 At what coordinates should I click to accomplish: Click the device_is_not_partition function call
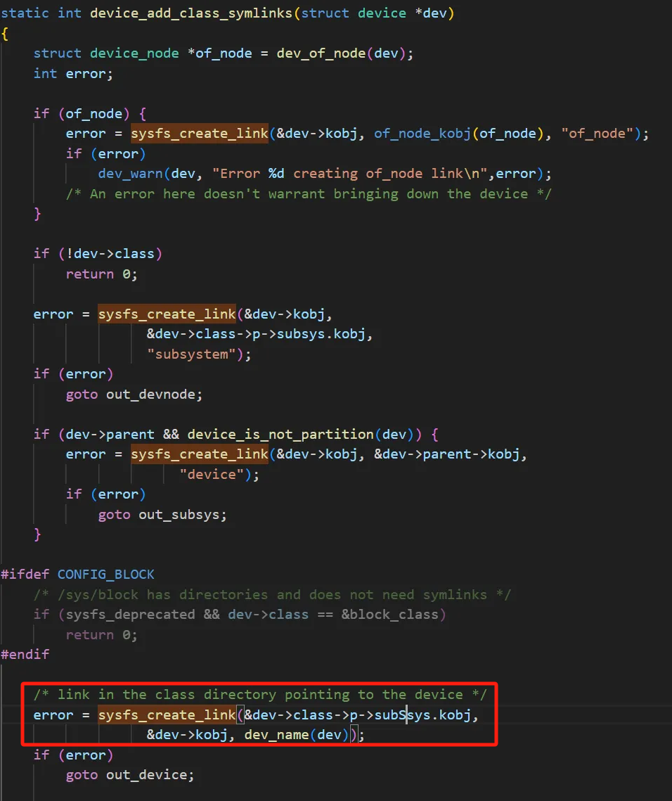coord(280,434)
